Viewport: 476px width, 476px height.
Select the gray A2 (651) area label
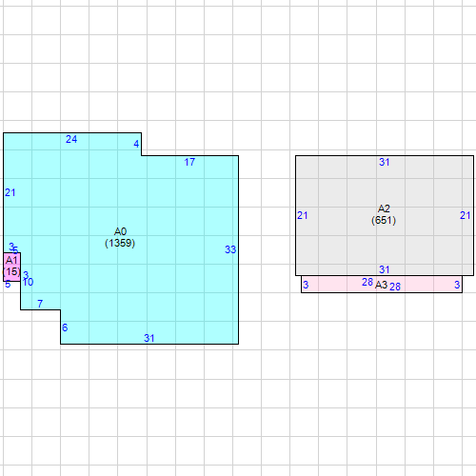[384, 214]
